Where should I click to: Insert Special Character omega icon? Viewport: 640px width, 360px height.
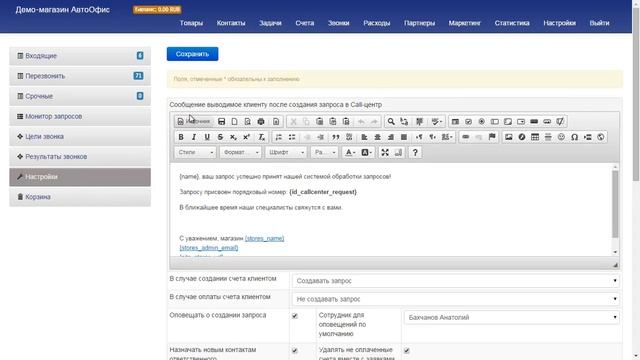pos(574,137)
